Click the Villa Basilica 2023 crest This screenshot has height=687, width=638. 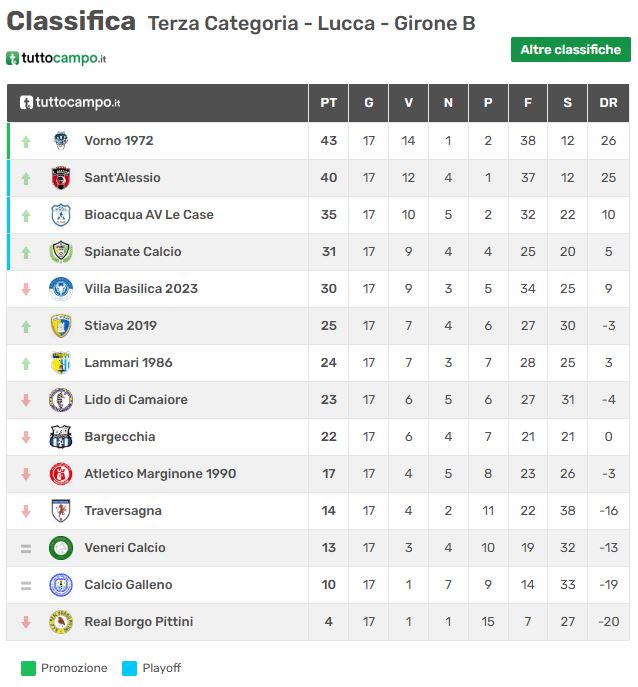(x=61, y=289)
